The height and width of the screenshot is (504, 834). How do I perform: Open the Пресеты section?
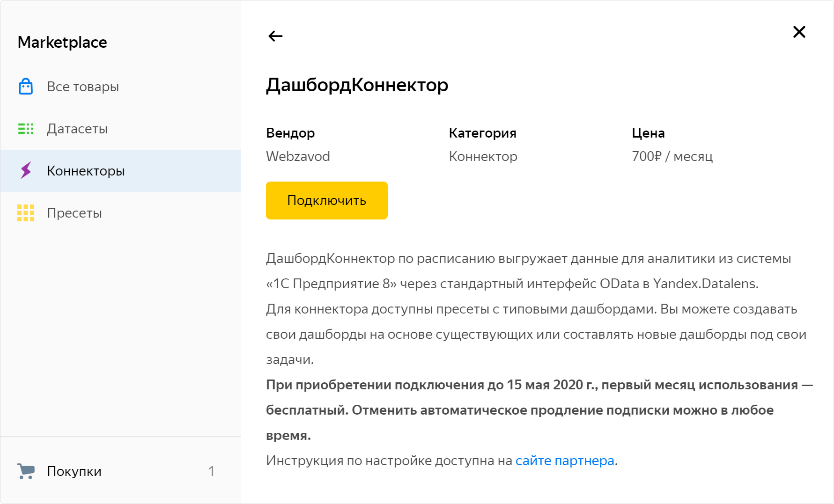coord(120,213)
